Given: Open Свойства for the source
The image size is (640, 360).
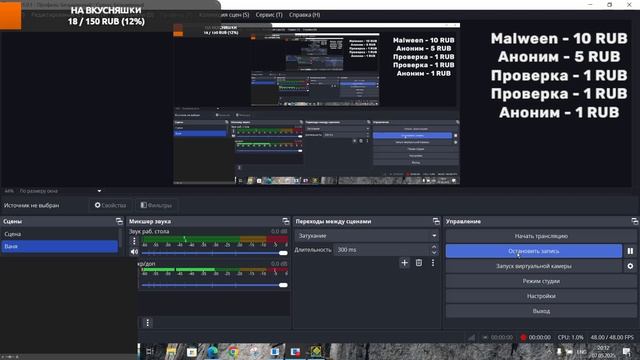Looking at the screenshot, I should click(110, 205).
